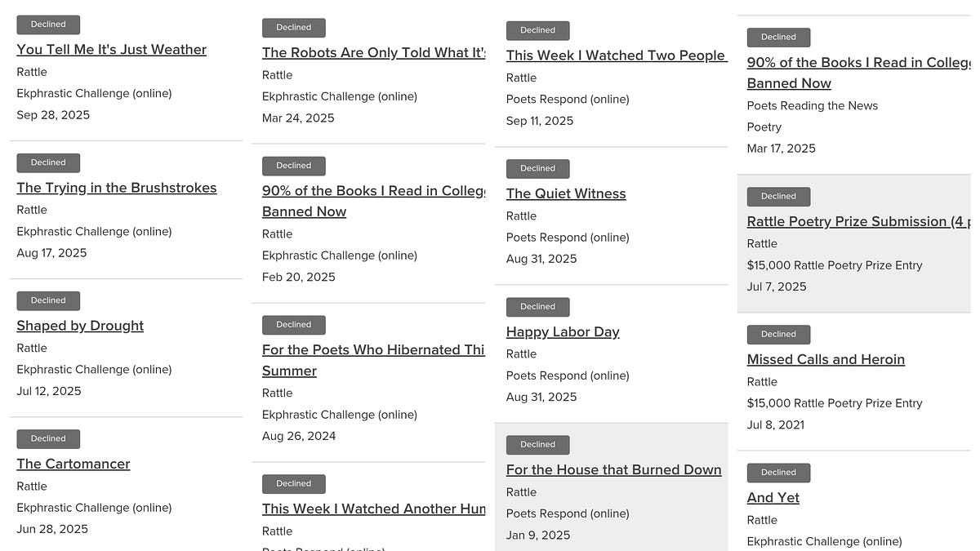
Task: Open '90% of the Books' Poets Reading the News entry
Action: (858, 72)
